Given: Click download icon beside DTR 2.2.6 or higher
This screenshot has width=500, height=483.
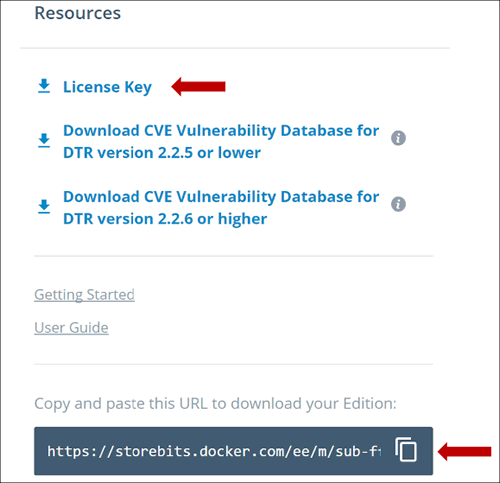Looking at the screenshot, I should (44, 207).
